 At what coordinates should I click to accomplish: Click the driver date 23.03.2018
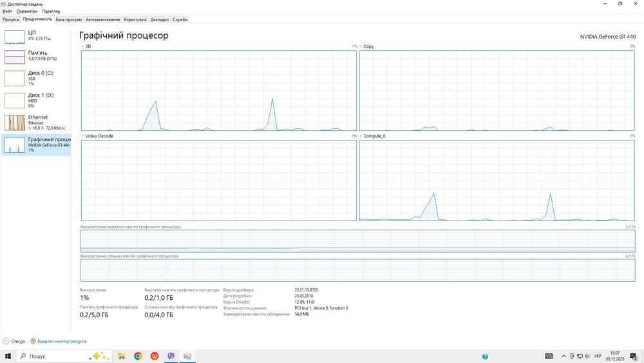tap(304, 296)
